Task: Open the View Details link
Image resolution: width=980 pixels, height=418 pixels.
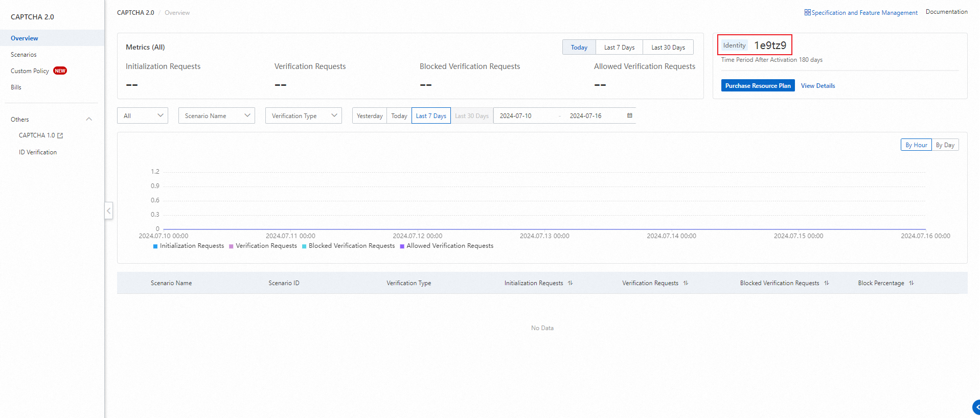Action: [818, 86]
